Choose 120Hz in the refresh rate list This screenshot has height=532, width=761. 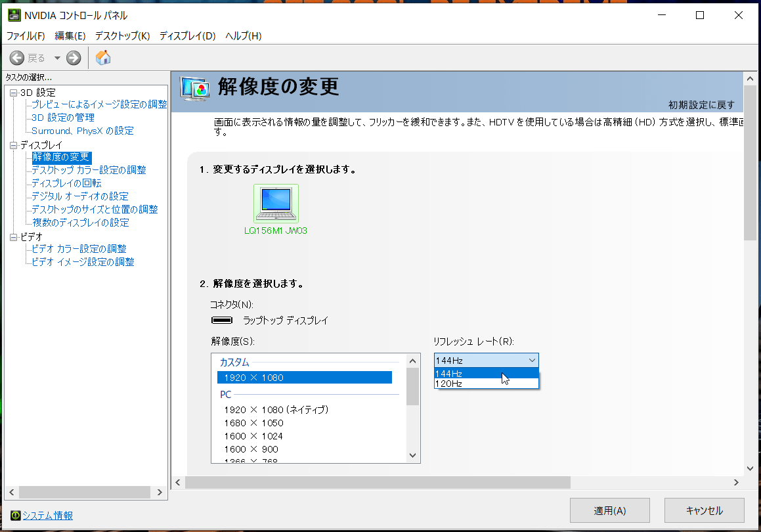tap(487, 384)
